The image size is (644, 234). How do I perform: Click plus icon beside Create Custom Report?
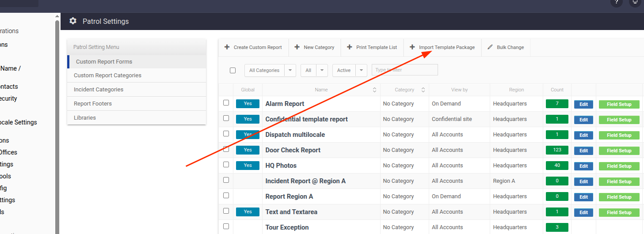(227, 47)
